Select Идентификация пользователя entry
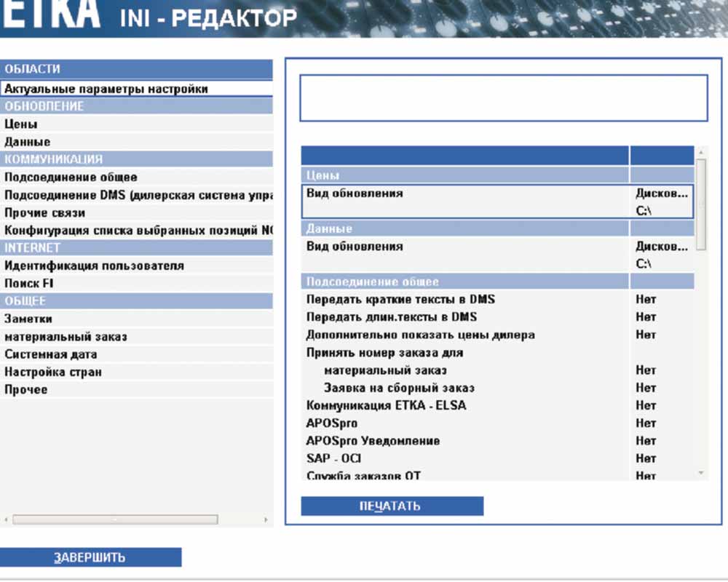This screenshot has width=728, height=582. (94, 266)
